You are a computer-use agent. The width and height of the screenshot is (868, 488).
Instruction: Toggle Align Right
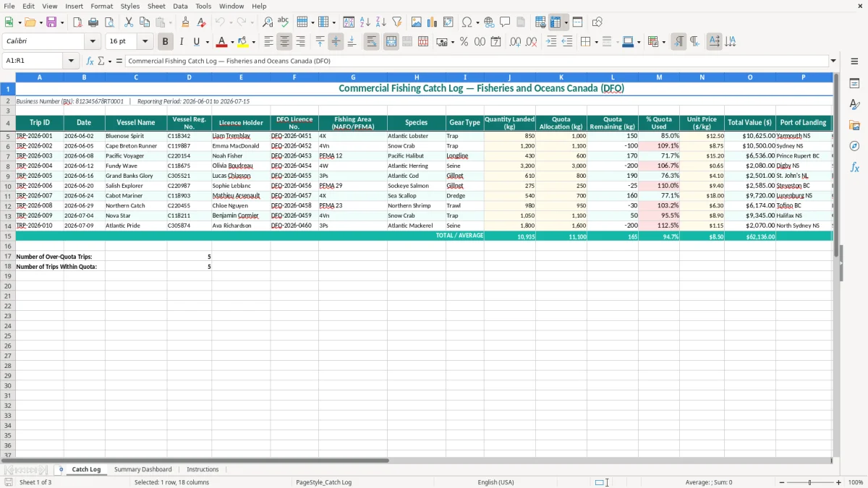300,42
